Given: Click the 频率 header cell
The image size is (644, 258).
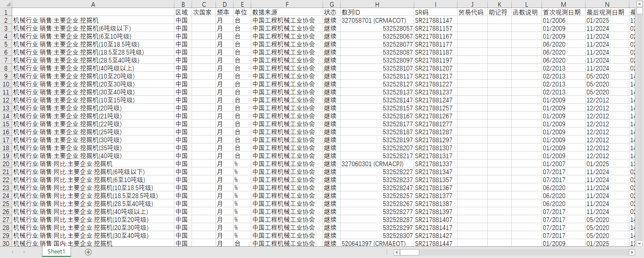Looking at the screenshot, I should (x=224, y=12).
